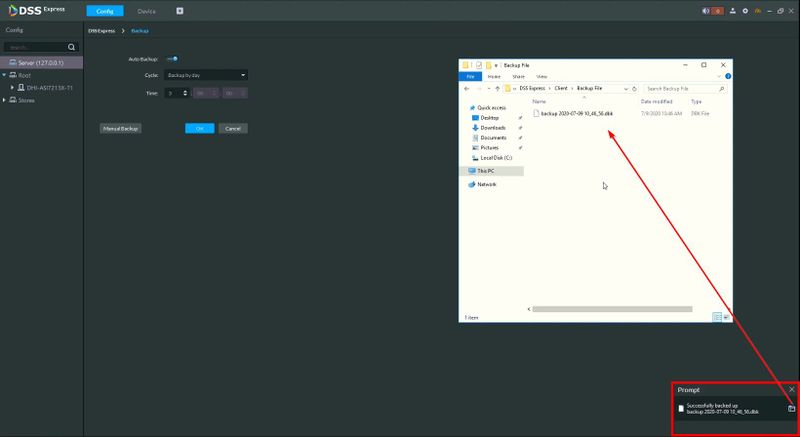Click the Explorer title bar properties icon

479,65
